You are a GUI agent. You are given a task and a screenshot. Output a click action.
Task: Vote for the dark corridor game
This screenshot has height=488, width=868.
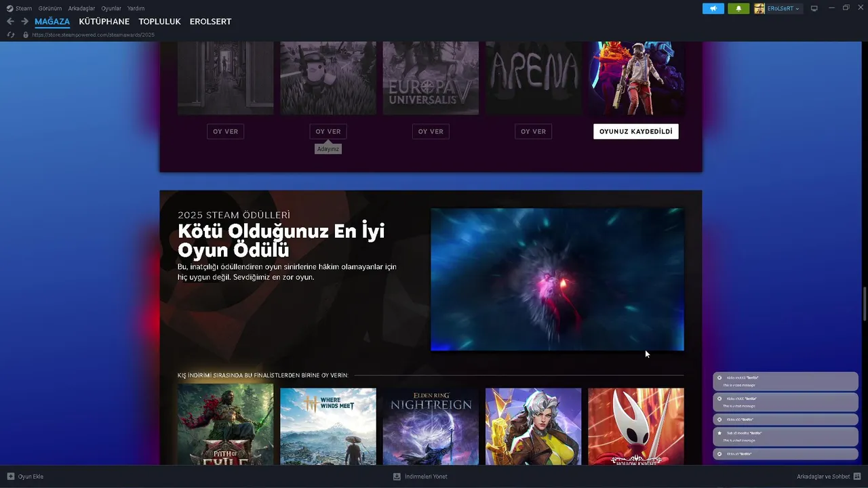pyautogui.click(x=225, y=131)
